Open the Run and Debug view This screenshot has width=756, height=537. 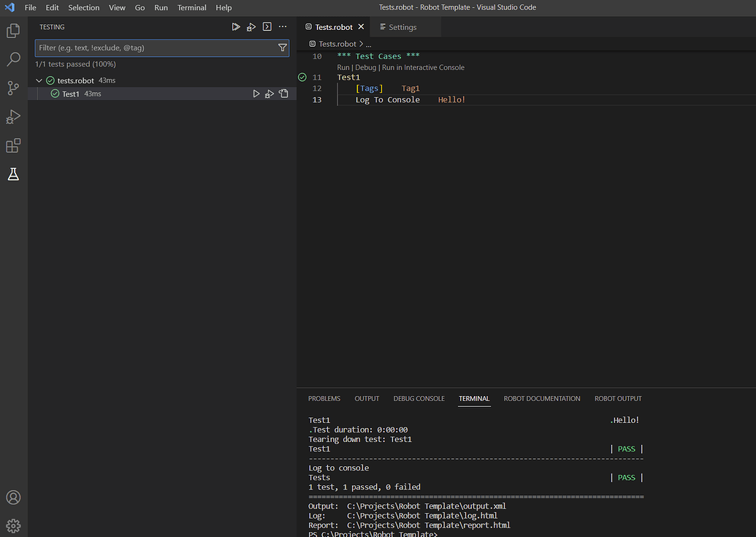(13, 117)
